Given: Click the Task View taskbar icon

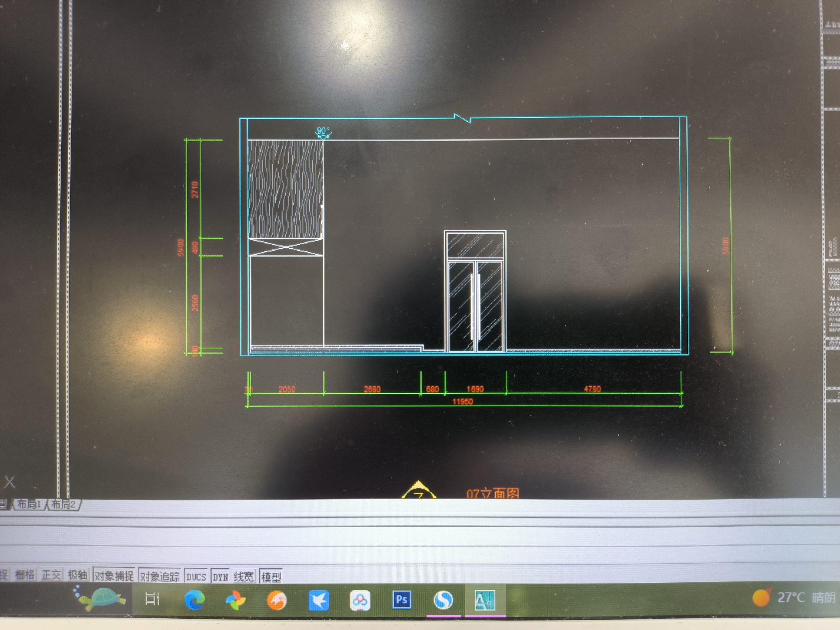Looking at the screenshot, I should pyautogui.click(x=153, y=599).
